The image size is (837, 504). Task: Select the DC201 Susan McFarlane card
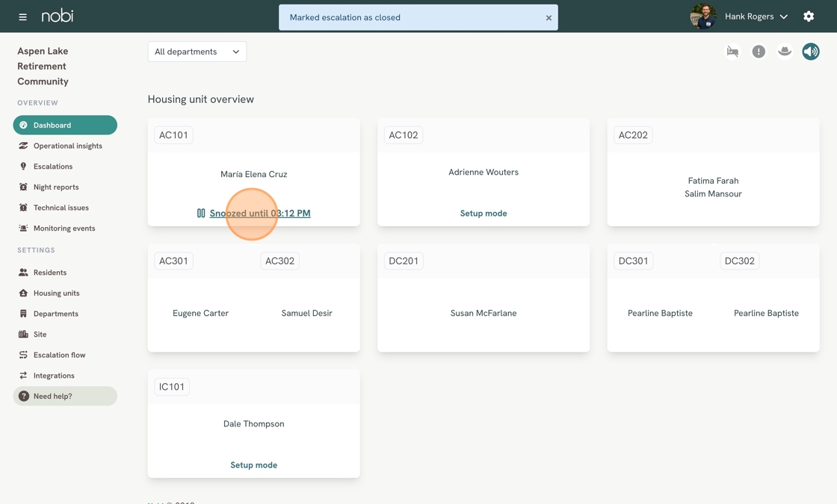[484, 298]
